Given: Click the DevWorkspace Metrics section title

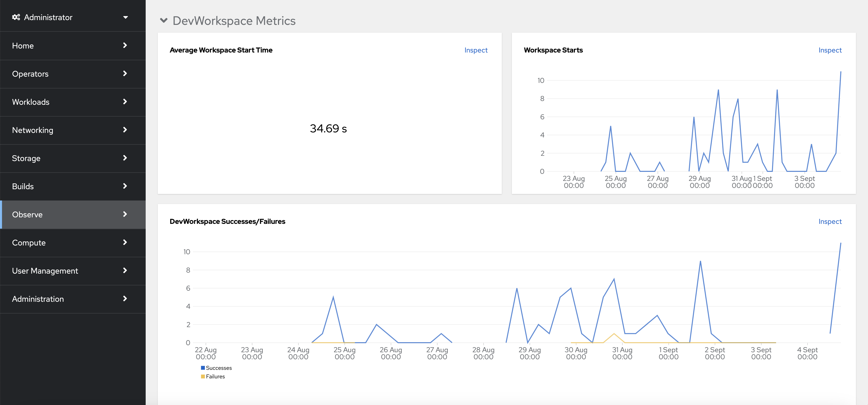Looking at the screenshot, I should (234, 21).
